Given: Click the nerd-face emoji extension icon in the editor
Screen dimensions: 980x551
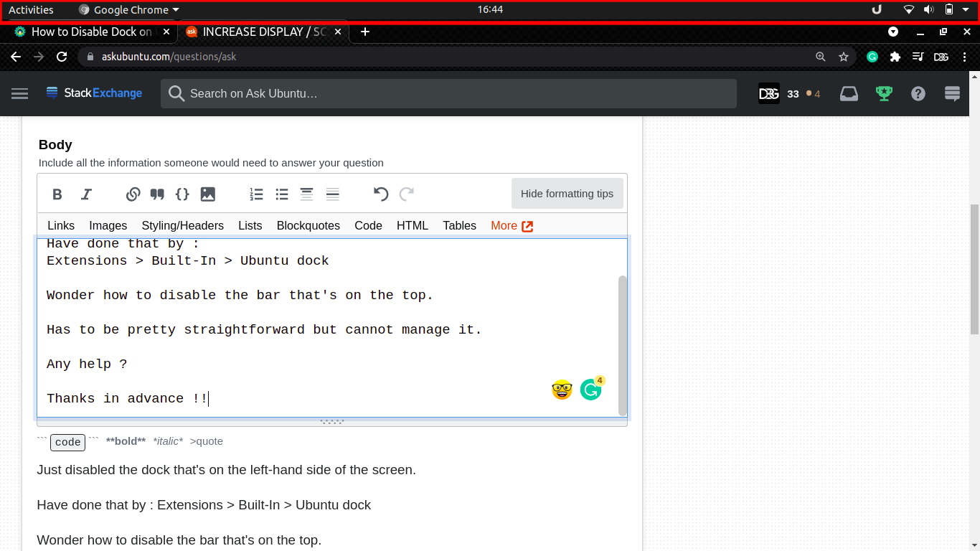Looking at the screenshot, I should click(562, 390).
